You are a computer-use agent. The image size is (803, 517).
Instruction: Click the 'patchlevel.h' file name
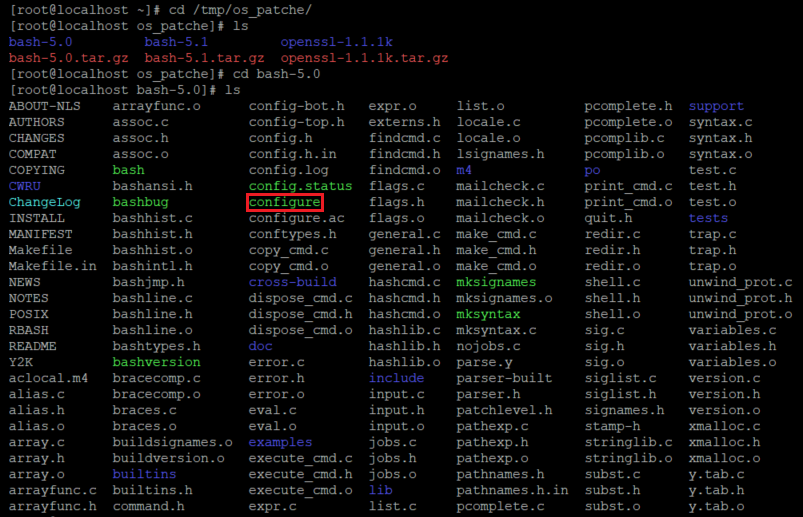(x=504, y=410)
